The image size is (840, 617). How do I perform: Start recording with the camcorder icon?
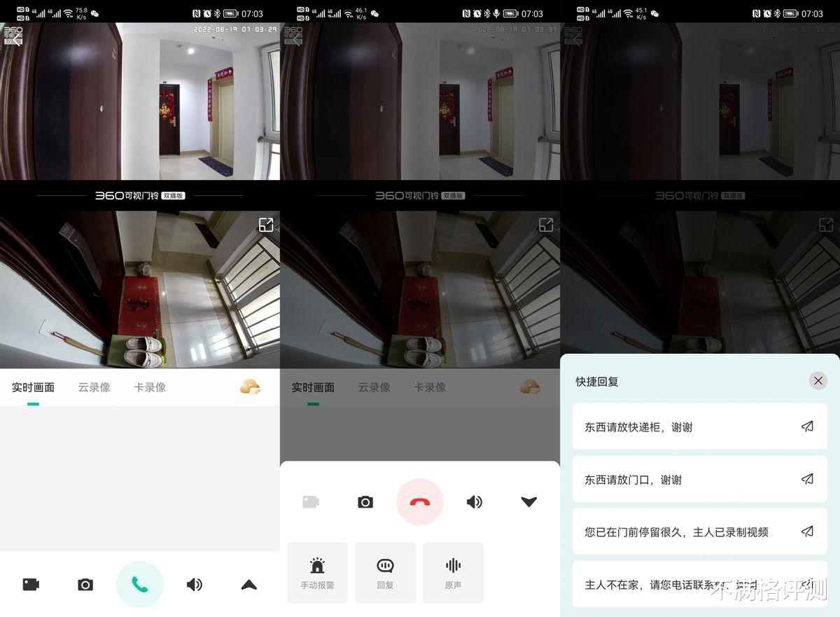coord(29,584)
